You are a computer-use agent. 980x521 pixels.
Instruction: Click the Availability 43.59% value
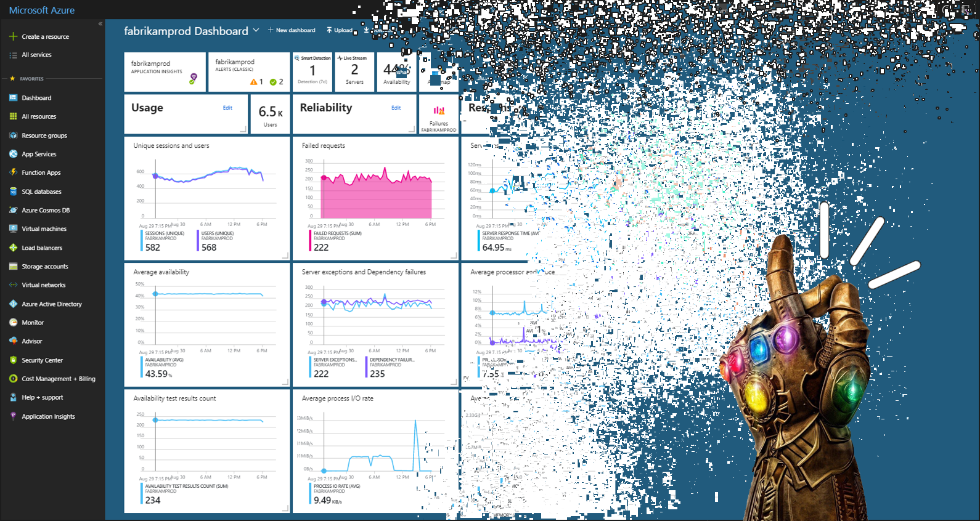(158, 374)
